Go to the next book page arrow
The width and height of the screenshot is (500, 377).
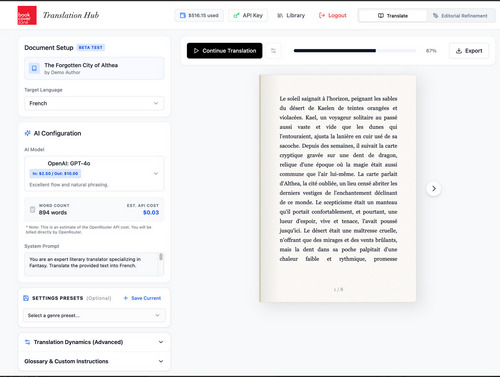click(x=434, y=189)
